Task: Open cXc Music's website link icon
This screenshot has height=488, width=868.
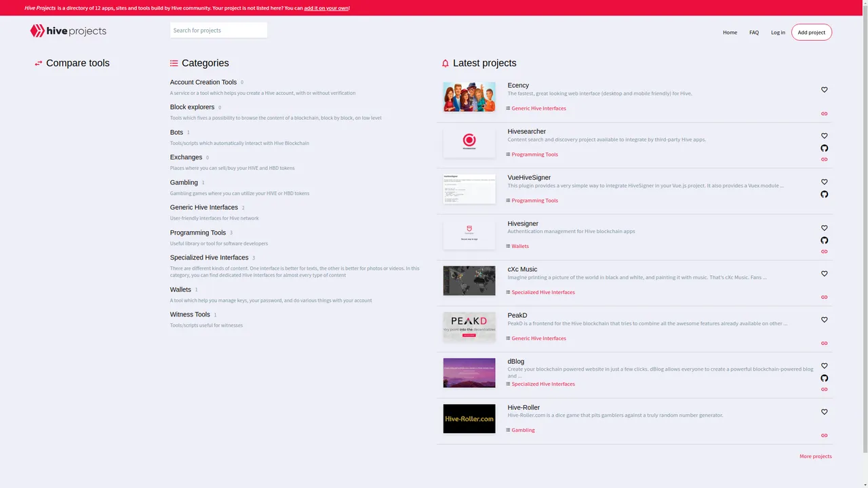Action: click(x=825, y=297)
